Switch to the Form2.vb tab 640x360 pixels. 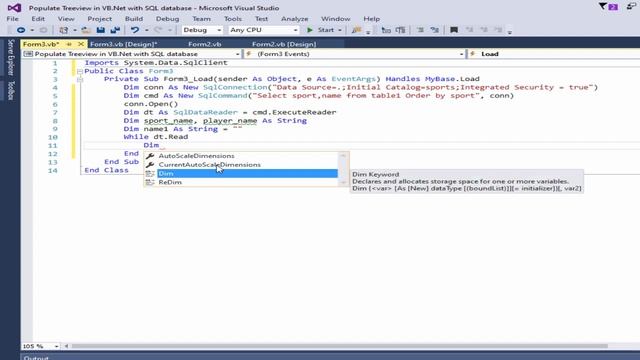204,44
